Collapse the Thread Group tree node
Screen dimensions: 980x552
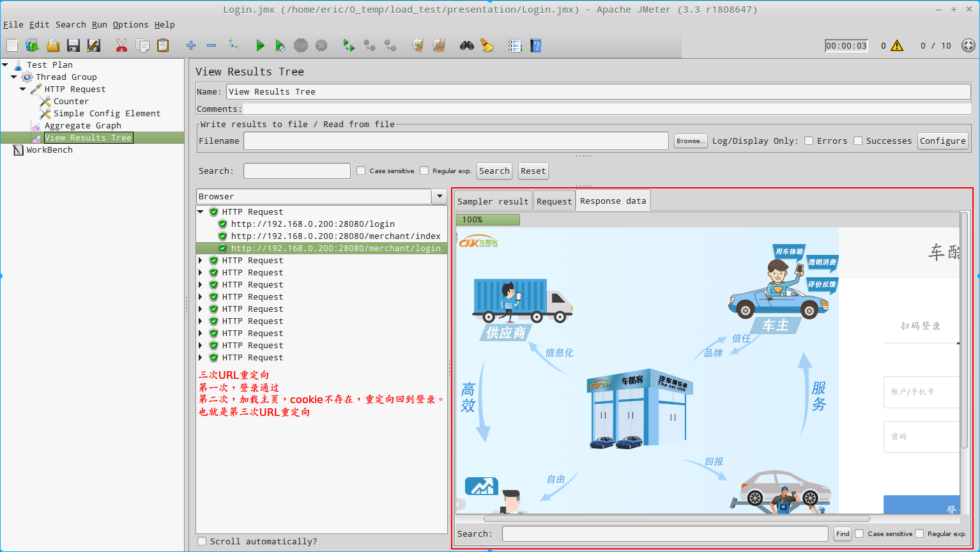pos(13,77)
